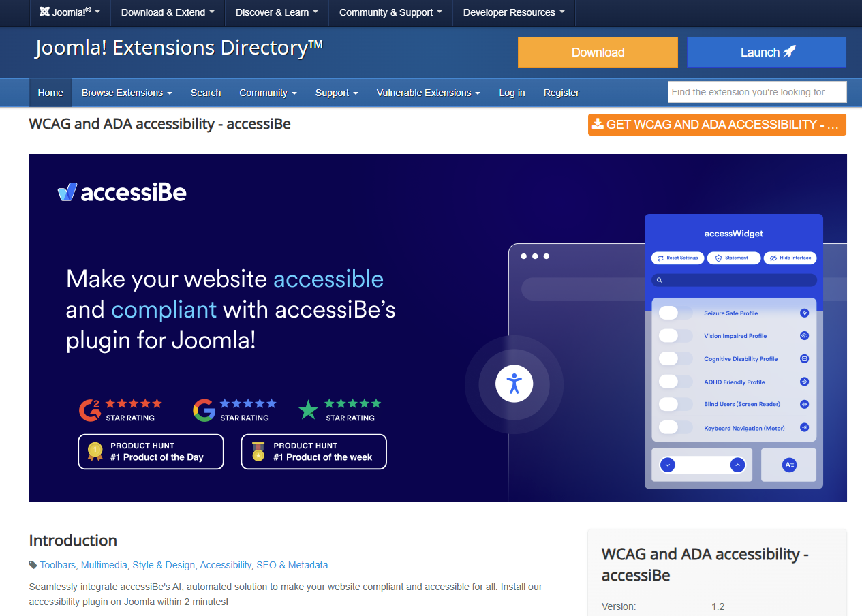This screenshot has height=616, width=862.
Task: Click the download icon on the orange Get button
Action: [598, 124]
